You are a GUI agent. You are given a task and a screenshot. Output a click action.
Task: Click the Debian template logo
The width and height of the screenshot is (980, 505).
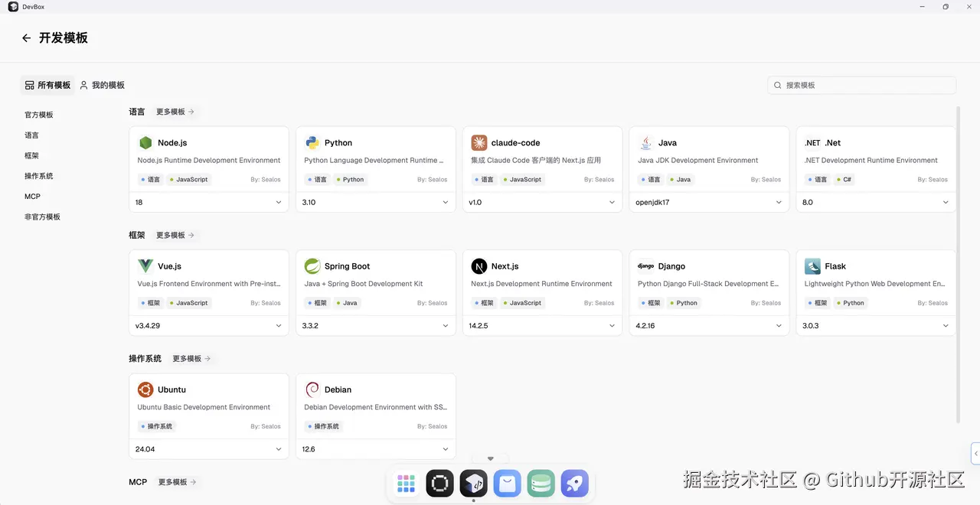pyautogui.click(x=312, y=389)
